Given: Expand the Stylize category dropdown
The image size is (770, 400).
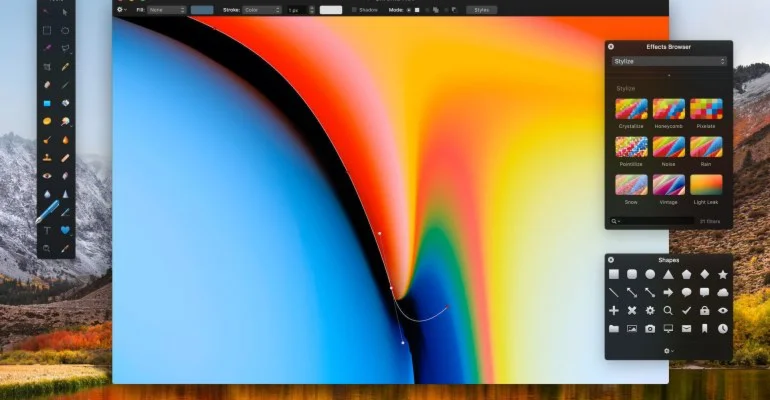Looking at the screenshot, I should [x=669, y=61].
